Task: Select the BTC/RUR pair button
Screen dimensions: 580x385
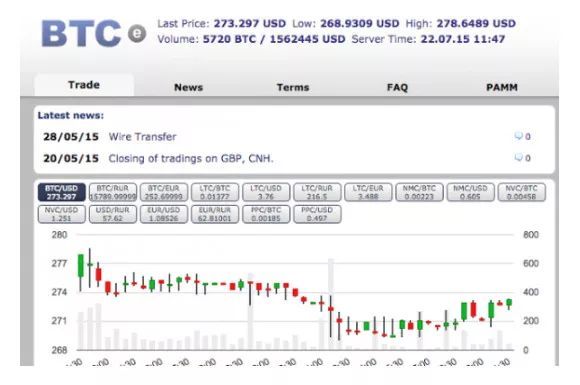Action: tap(112, 192)
